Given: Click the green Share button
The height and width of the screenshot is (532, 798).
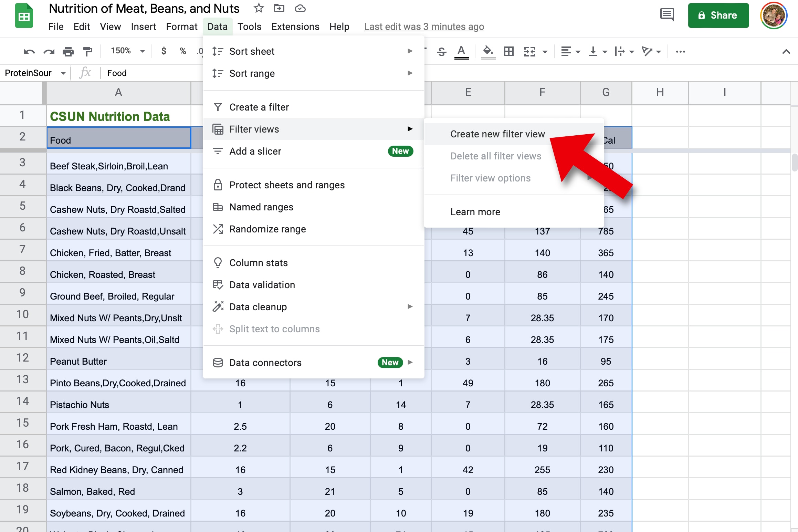Looking at the screenshot, I should point(718,15).
